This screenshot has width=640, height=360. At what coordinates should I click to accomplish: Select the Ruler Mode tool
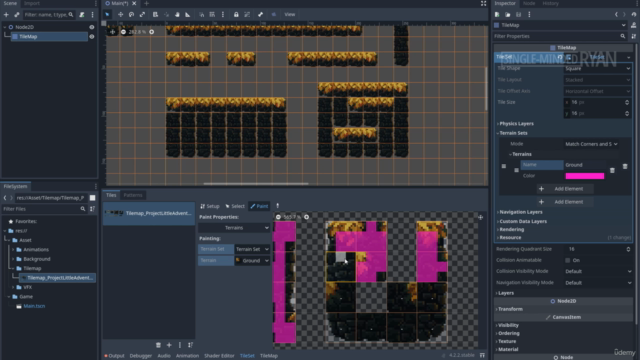pyautogui.click(x=188, y=14)
